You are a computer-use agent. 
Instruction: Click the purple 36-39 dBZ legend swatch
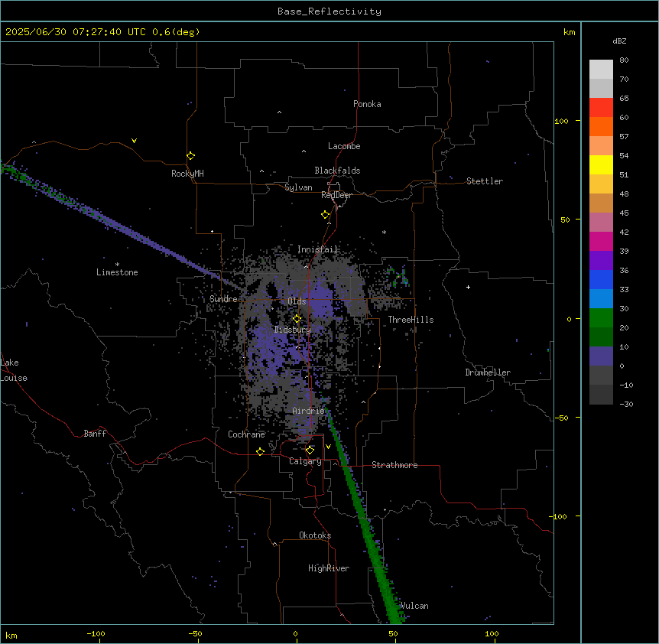point(601,260)
